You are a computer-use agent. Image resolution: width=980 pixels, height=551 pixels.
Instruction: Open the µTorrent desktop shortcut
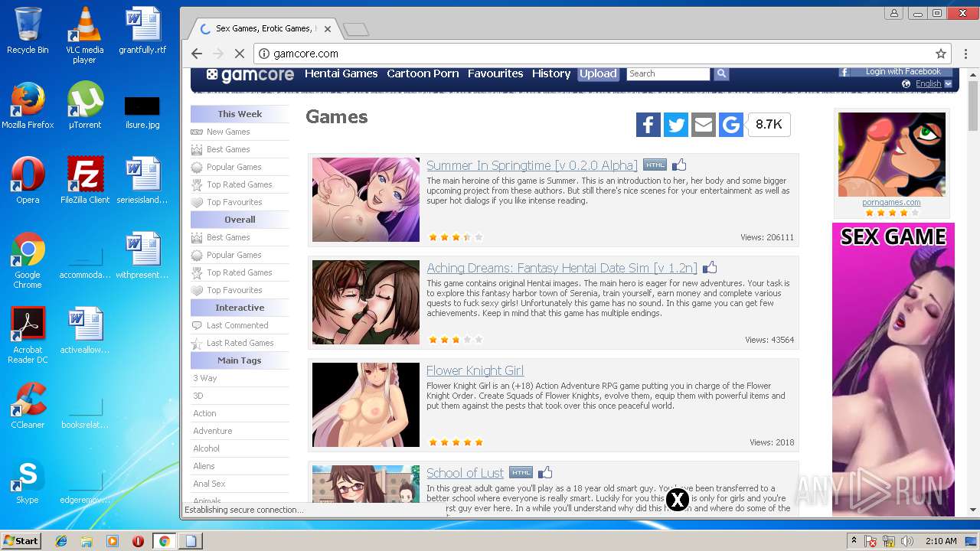(x=84, y=106)
